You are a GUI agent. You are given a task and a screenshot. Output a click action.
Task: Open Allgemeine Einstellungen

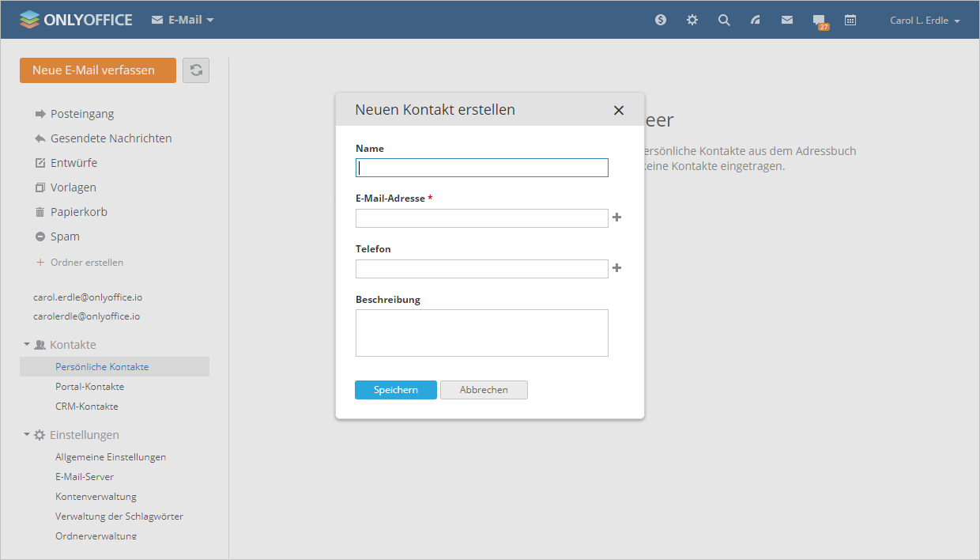[111, 457]
